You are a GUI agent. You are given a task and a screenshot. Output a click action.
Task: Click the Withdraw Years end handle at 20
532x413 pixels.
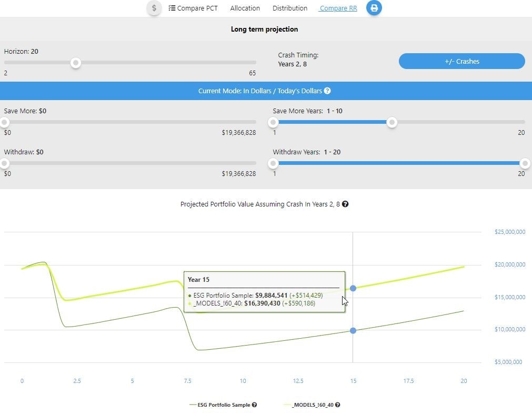524,163
